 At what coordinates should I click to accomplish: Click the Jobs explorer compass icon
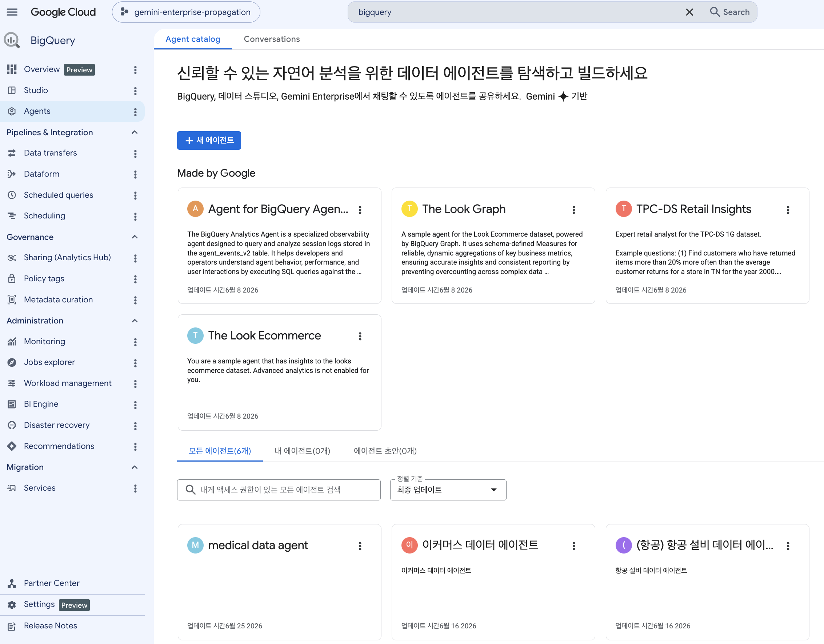12,362
